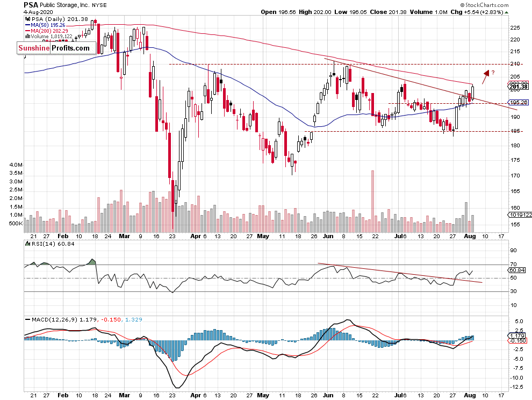The width and height of the screenshot is (532, 400).
Task: Click the 500K volume axis label
Action: pos(16,224)
